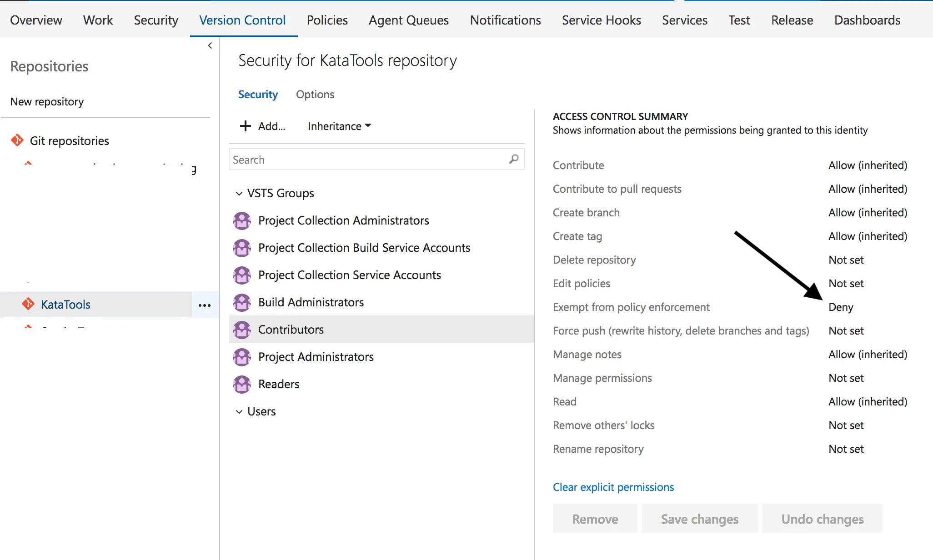This screenshot has height=560, width=933.
Task: Click the Git repositories icon
Action: coord(17,140)
